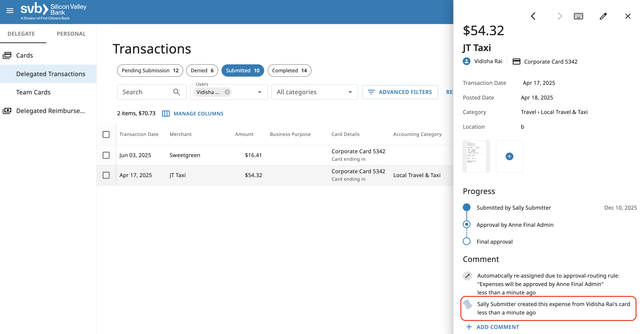This screenshot has width=644, height=334.
Task: Click the pencil edit icon in details panel
Action: (603, 16)
